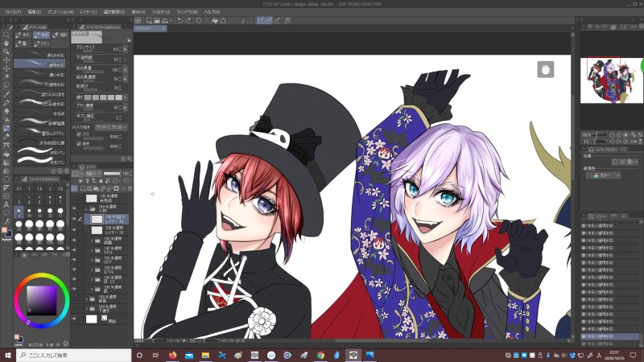Open CLIP STUDIO launcher icon in toolbar
Viewport: 644px width, 362px height.
tap(138, 21)
